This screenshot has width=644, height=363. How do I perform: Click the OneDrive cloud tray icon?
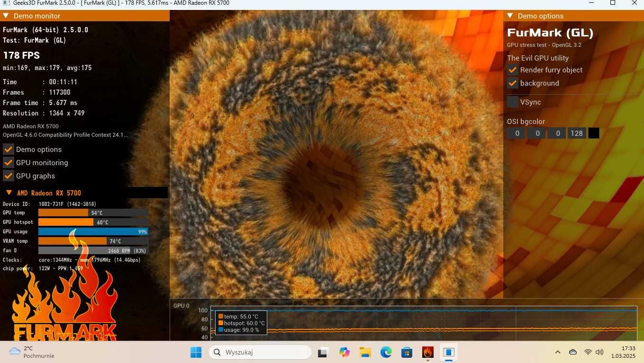pos(572,352)
